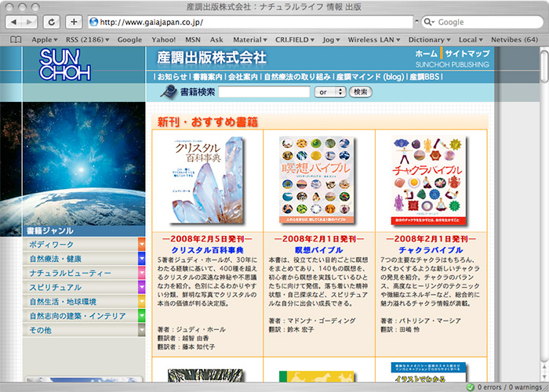
Task: Click the クリスタル百科事典 book cover
Action: click(x=208, y=180)
